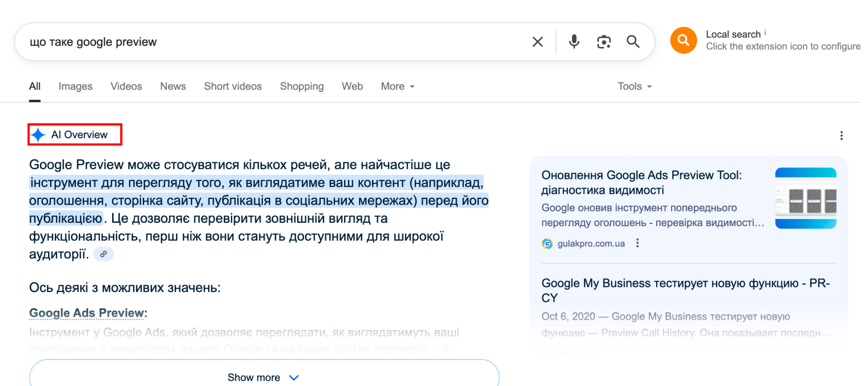Open the Google Ads Preview article thumbnail
Screen dimensions: 868x386
(x=805, y=198)
